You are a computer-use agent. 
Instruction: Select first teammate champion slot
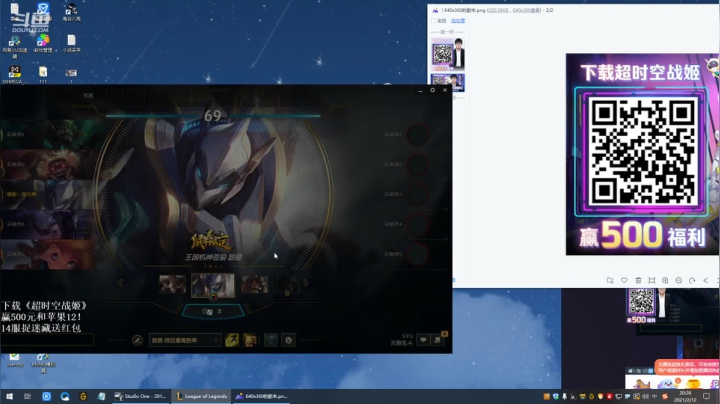48,134
